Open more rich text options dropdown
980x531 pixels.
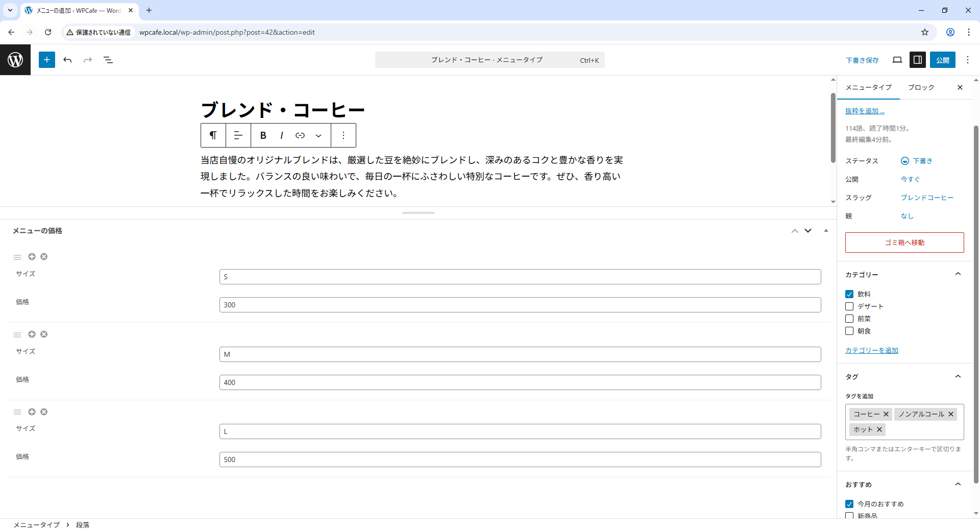pos(318,135)
